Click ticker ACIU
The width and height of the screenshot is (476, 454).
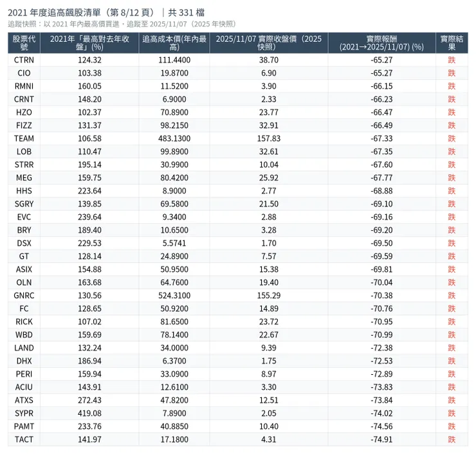24,387
